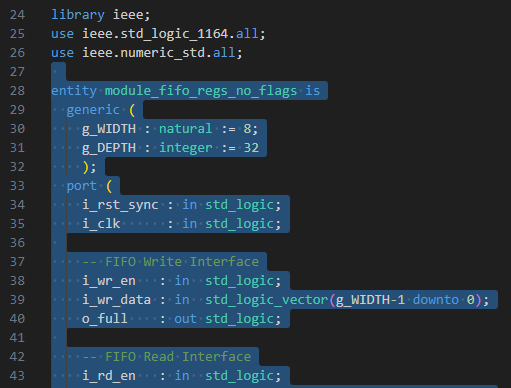Click the g_DEPTH generic name

coord(109,148)
